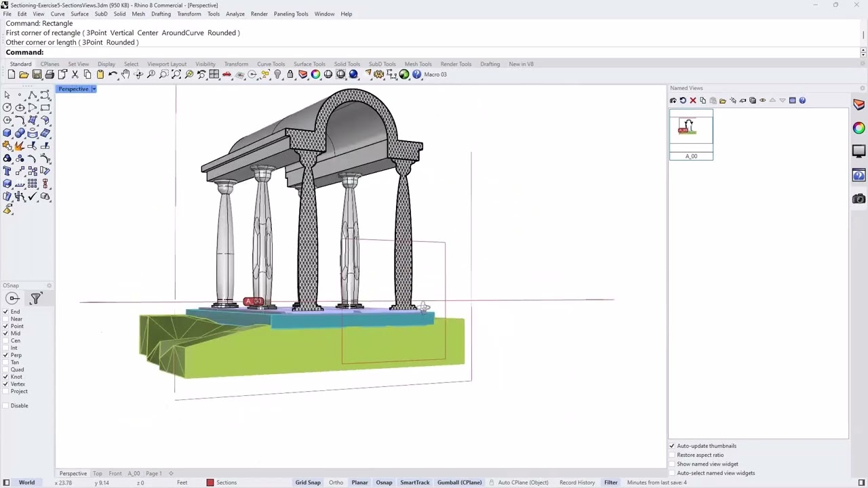Click the Undo arrow icon
This screenshot has height=488, width=868.
point(113,75)
